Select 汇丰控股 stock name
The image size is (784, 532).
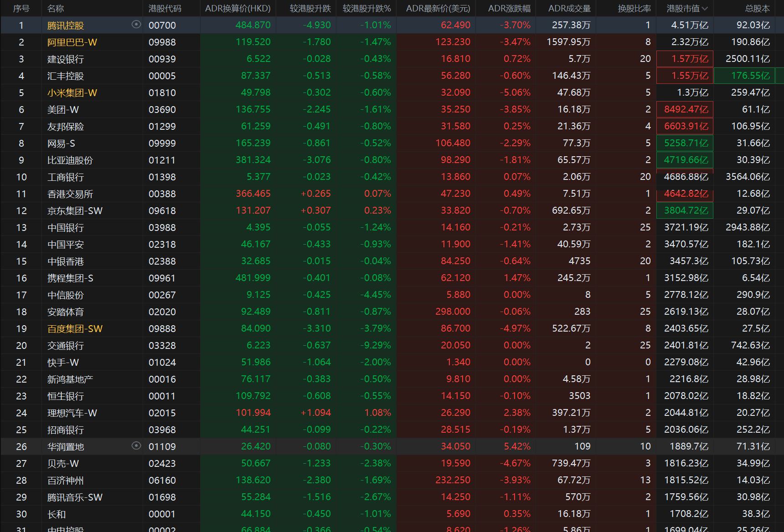click(66, 76)
